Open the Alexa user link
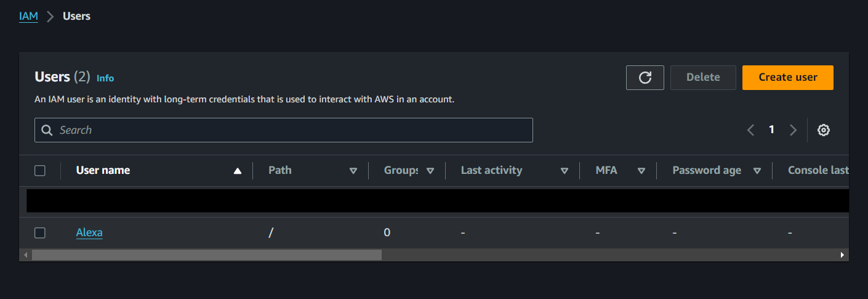 pyautogui.click(x=89, y=232)
